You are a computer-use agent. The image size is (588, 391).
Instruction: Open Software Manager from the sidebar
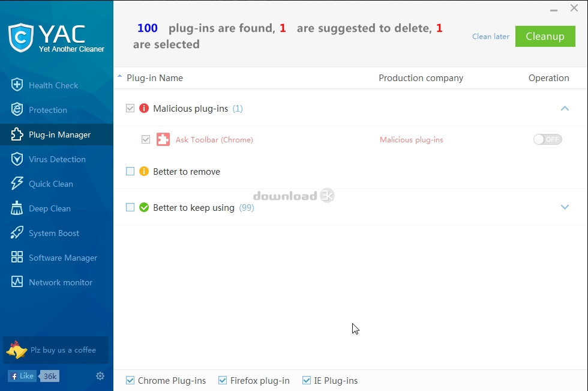[x=56, y=258]
